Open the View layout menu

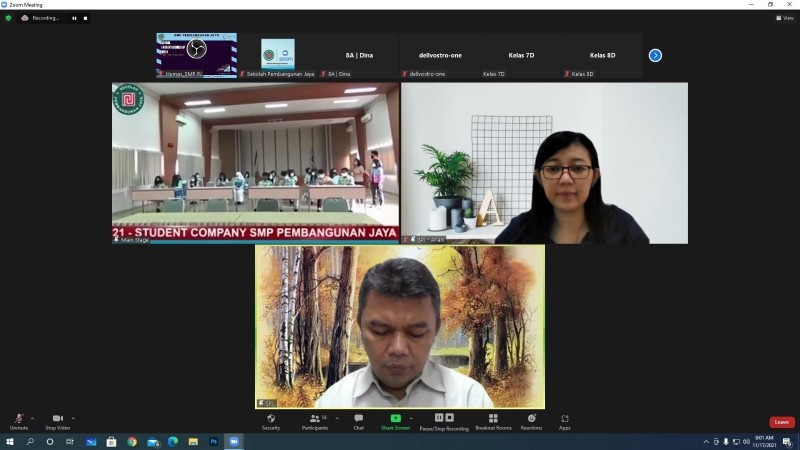pos(785,18)
